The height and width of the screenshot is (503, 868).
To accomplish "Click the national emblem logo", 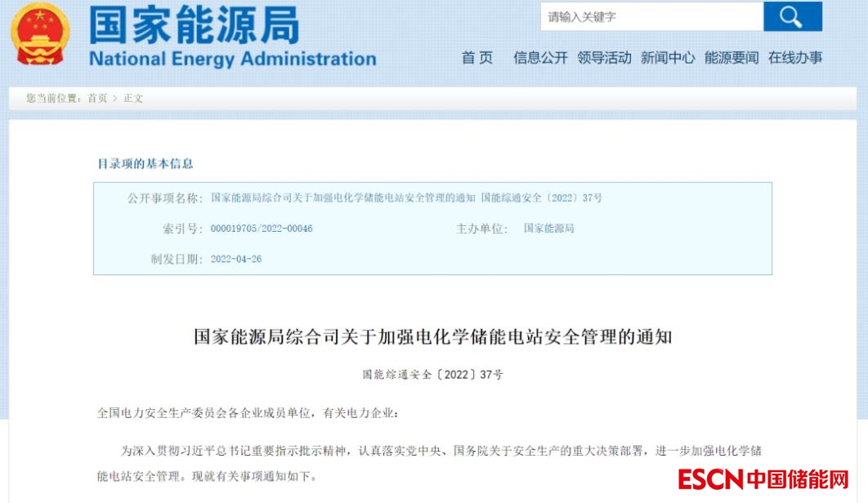I will point(40,35).
